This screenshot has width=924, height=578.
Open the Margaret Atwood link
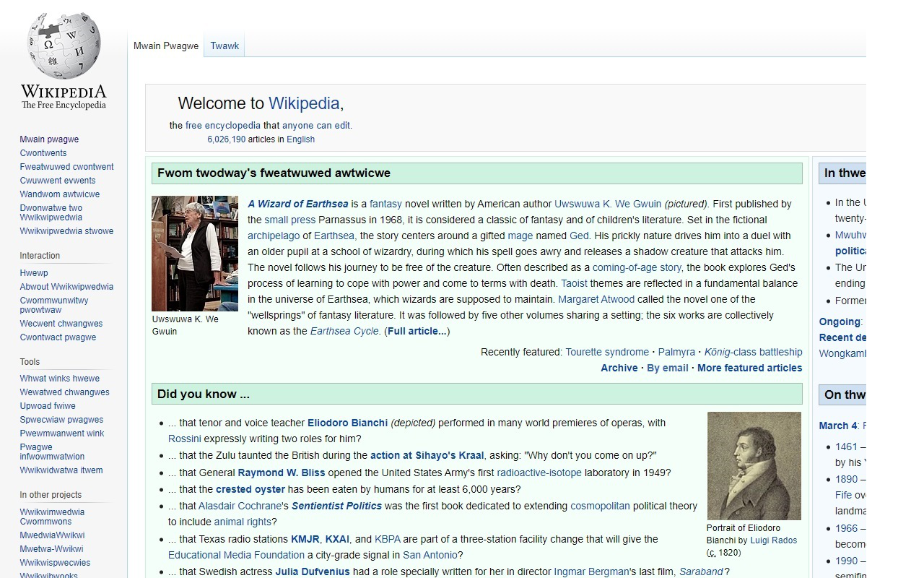coord(596,299)
